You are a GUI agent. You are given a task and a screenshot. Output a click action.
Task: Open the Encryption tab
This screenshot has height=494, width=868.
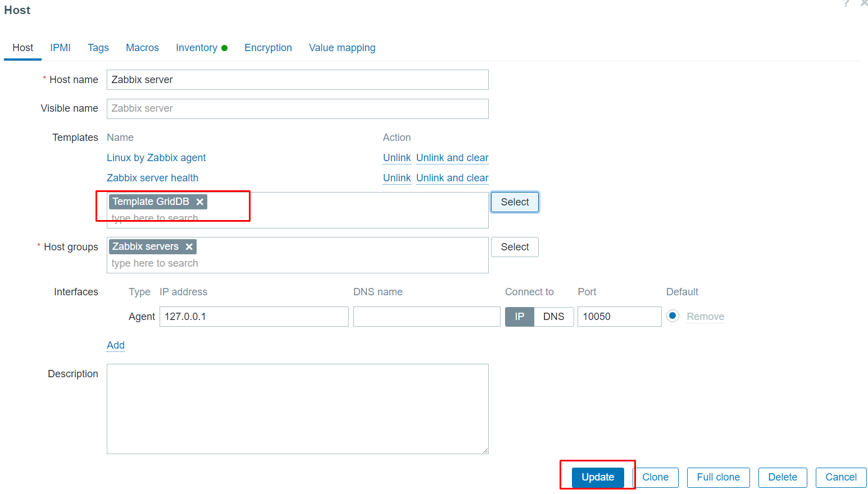[x=268, y=48]
